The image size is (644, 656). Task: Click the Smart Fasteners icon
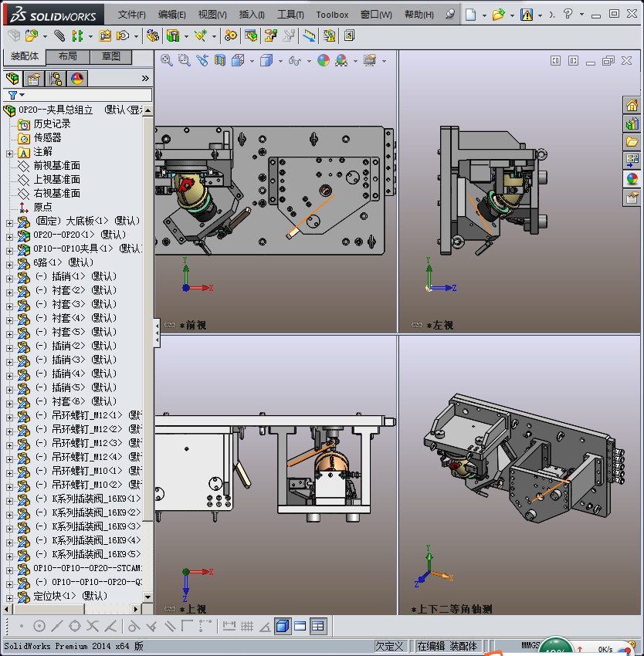tap(105, 36)
